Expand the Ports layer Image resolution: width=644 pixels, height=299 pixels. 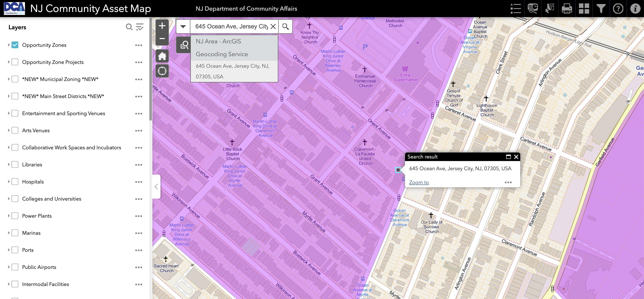[9, 250]
